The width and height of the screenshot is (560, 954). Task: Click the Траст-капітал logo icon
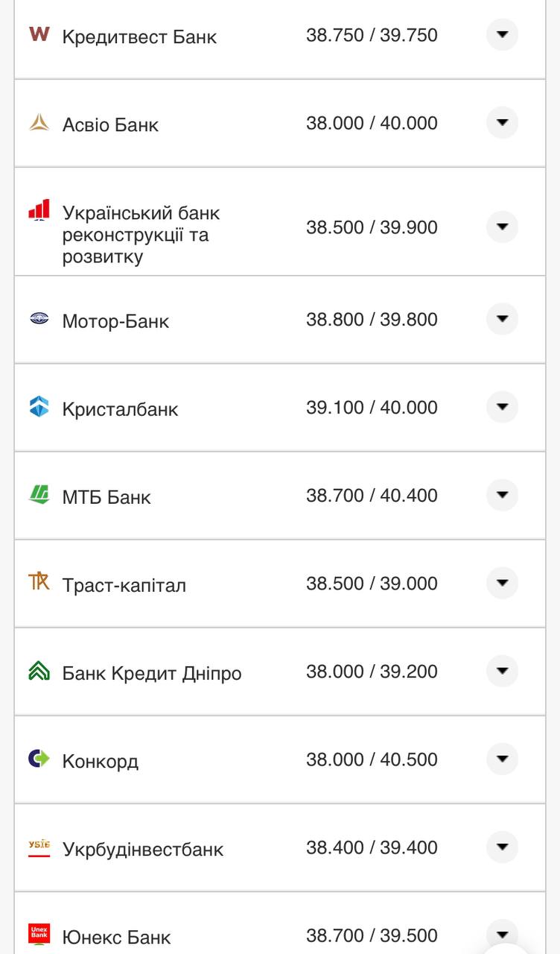tap(39, 582)
